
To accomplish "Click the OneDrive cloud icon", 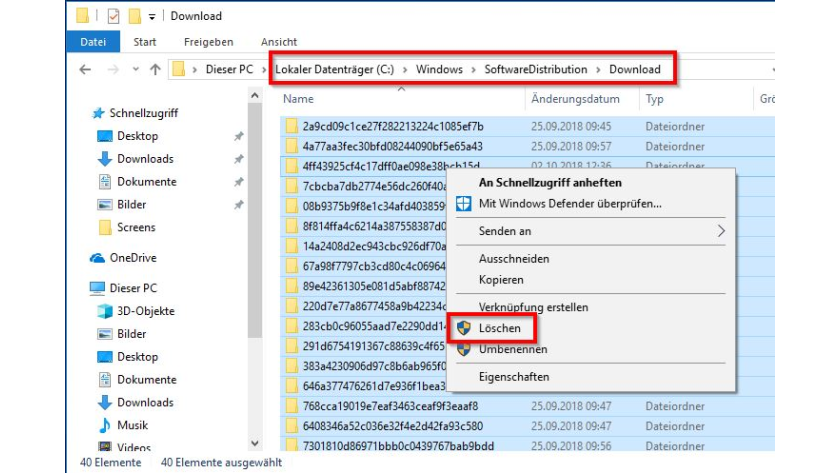I will 97,258.
